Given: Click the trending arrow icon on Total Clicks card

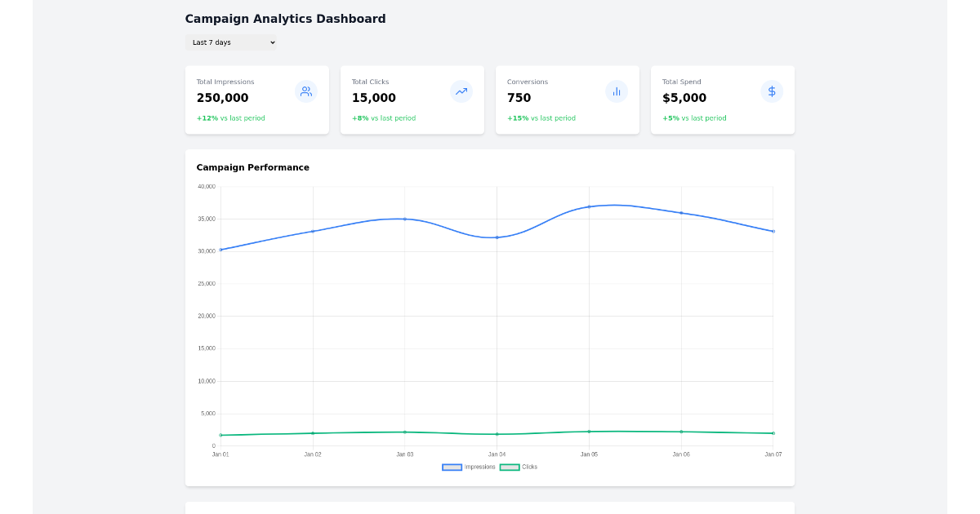Looking at the screenshot, I should pos(461,91).
